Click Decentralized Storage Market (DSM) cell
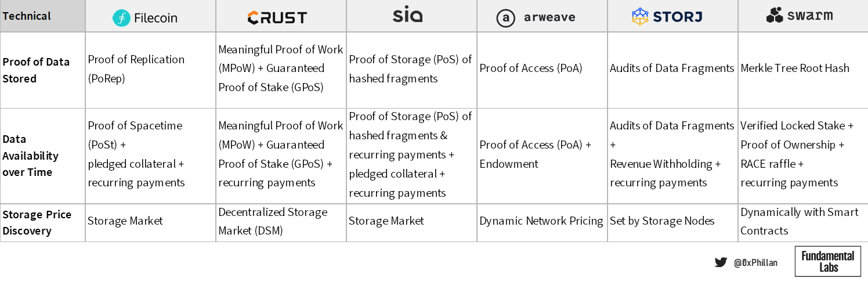This screenshot has height=281, width=868. [x=273, y=221]
